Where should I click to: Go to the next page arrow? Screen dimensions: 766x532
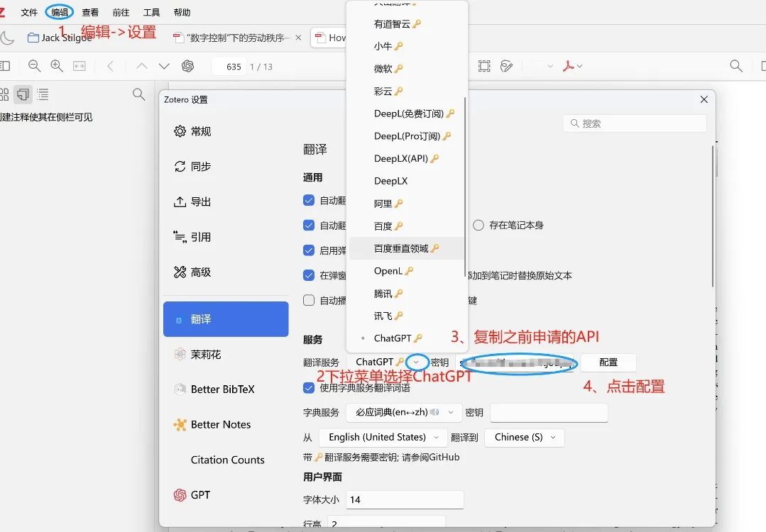click(164, 66)
